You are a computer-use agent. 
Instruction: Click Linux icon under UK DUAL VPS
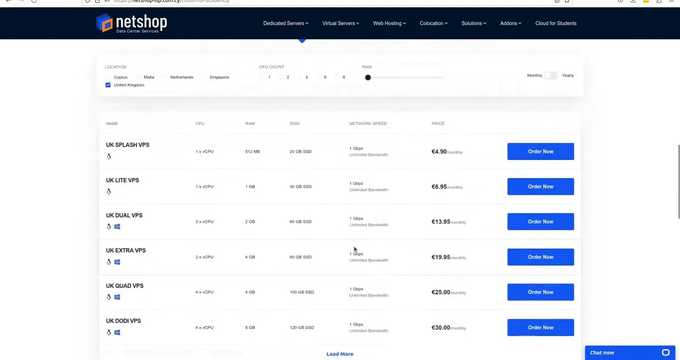[x=109, y=226]
